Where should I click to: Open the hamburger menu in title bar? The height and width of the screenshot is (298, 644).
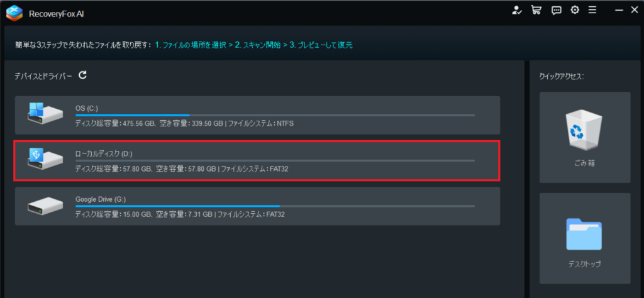pyautogui.click(x=592, y=10)
